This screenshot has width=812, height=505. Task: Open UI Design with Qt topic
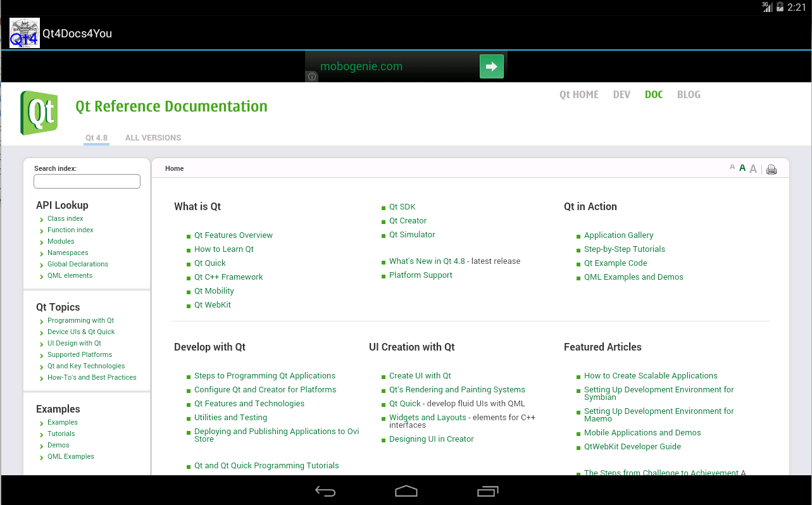(74, 343)
